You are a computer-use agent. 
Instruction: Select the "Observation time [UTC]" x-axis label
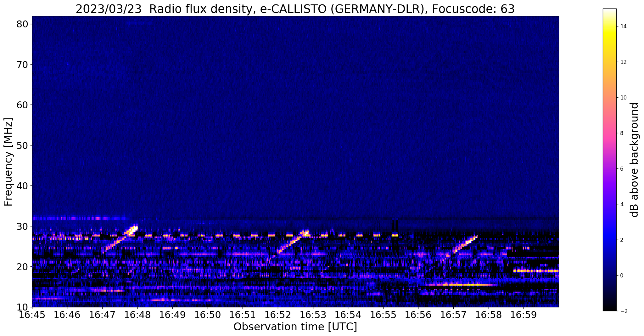click(295, 327)
